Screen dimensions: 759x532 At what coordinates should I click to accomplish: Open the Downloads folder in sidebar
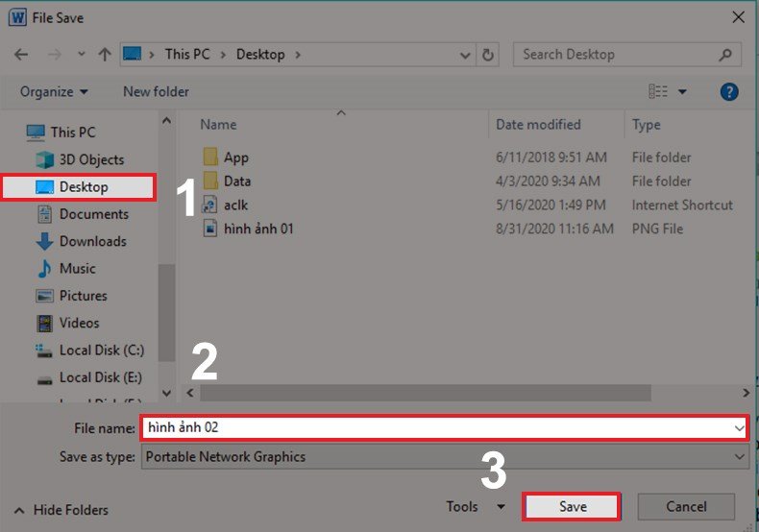(92, 241)
